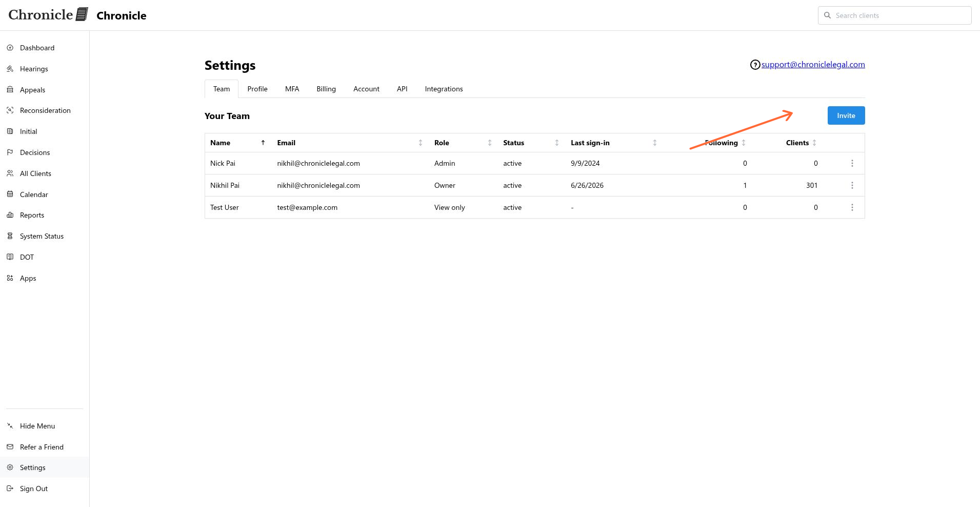Open support@chroniclelegal.com email link
980x507 pixels.
(x=813, y=65)
